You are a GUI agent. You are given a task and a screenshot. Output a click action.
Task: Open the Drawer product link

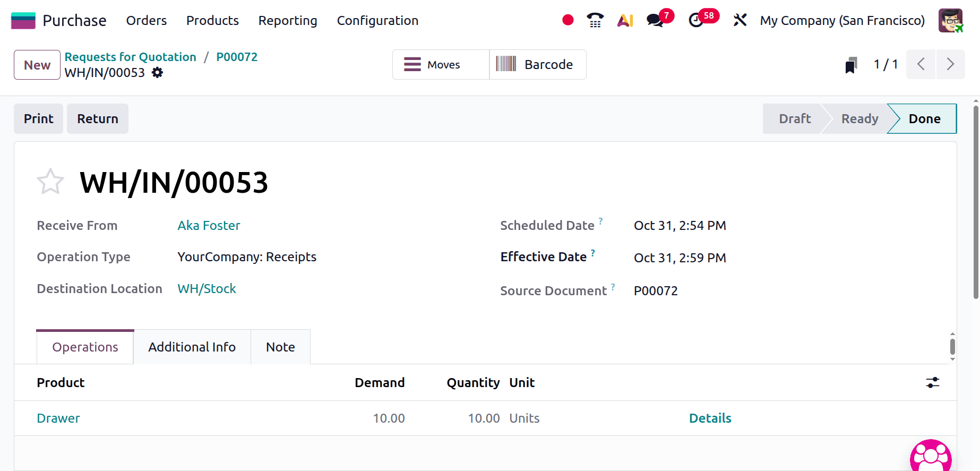[58, 418]
